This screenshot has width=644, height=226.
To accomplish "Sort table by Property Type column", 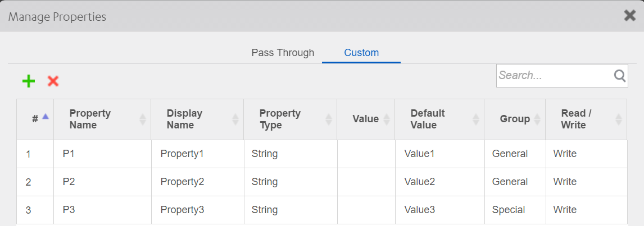I will pyautogui.click(x=329, y=119).
